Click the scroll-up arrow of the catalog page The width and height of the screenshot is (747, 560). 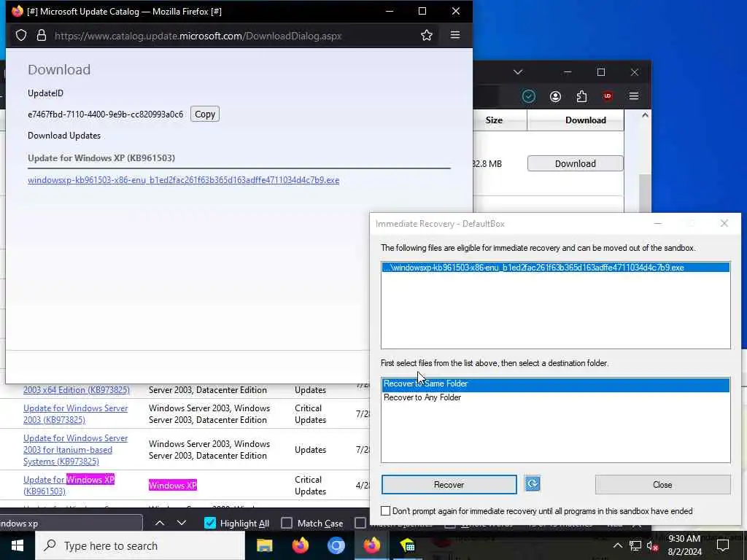(x=645, y=115)
